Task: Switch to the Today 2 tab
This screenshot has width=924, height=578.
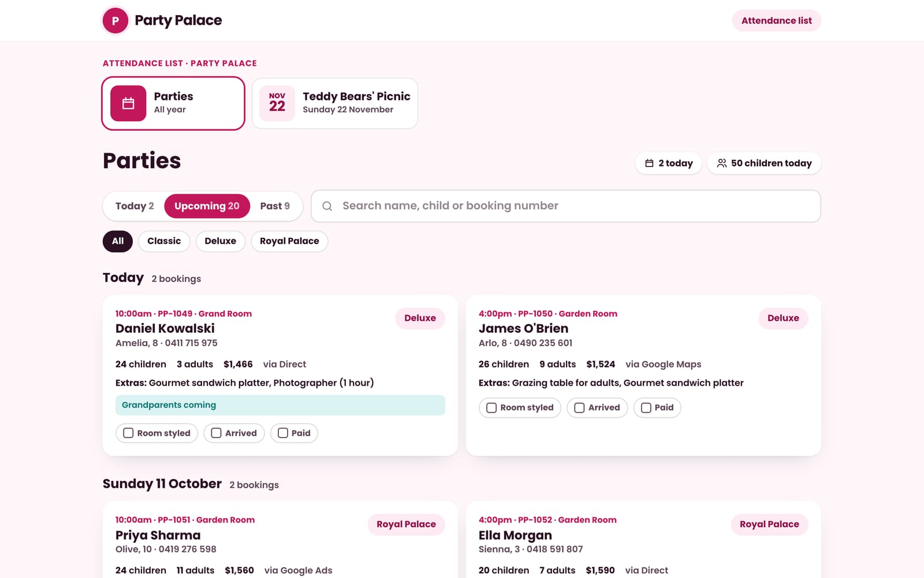Action: tap(135, 206)
